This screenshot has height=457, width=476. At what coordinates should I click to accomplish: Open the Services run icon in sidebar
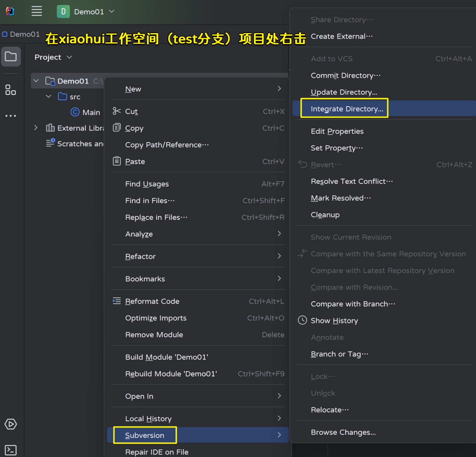point(11,424)
